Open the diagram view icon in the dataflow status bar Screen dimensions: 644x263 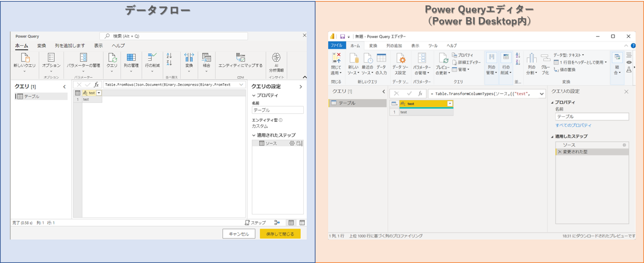click(277, 222)
